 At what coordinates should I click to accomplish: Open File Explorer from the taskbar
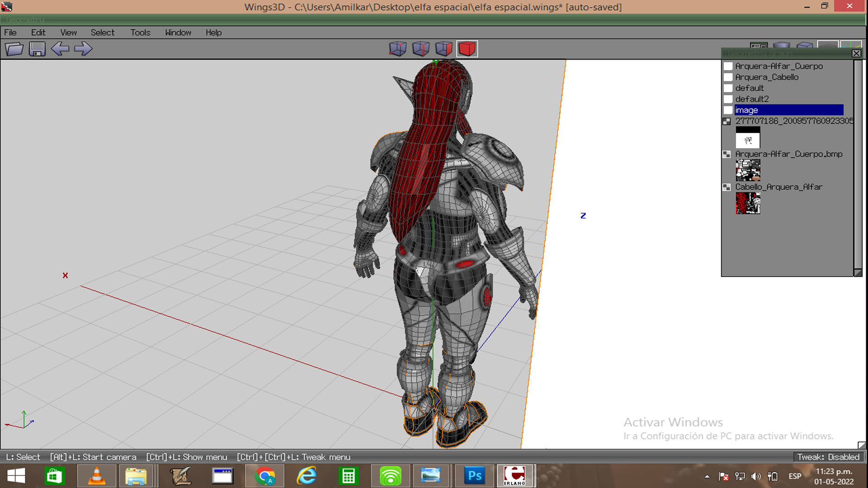[x=136, y=476]
